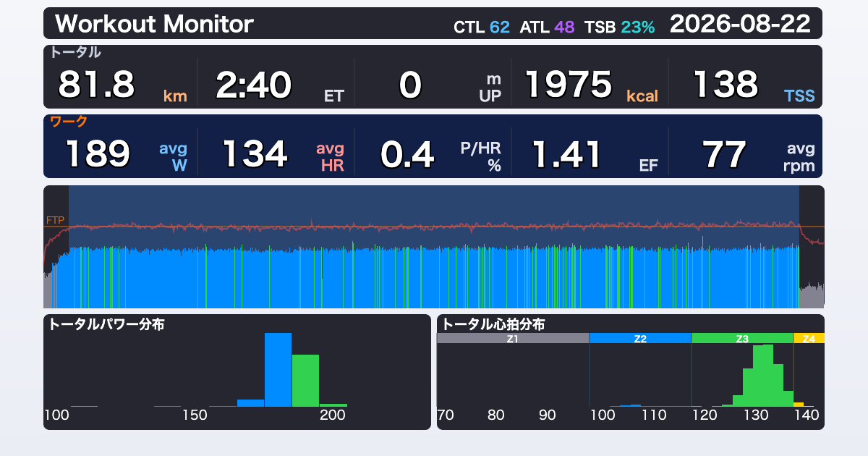Click the 110 heart rate axis label

654,415
